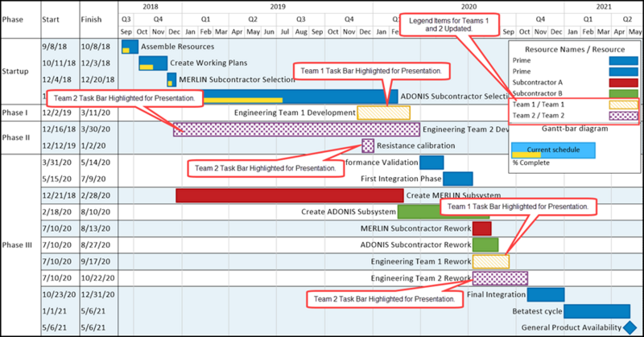The height and width of the screenshot is (337, 644).
Task: Click the Legend Items for Teams updated callout
Action: 449,25
